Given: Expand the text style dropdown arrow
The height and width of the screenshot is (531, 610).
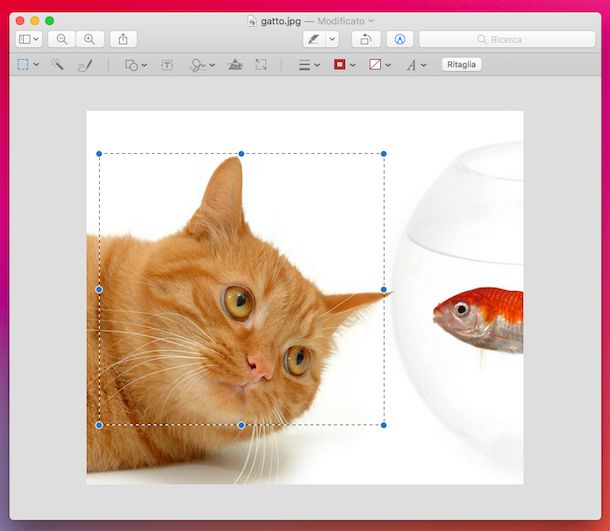Looking at the screenshot, I should pyautogui.click(x=424, y=65).
